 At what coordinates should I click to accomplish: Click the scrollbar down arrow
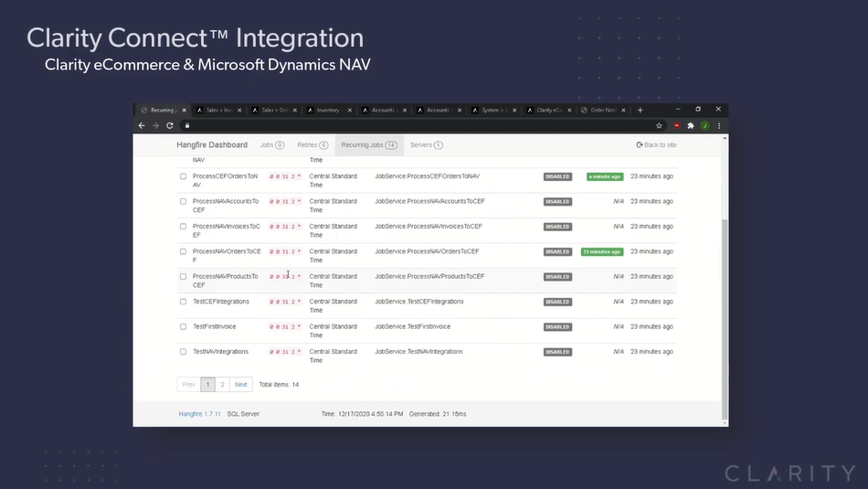coord(725,423)
